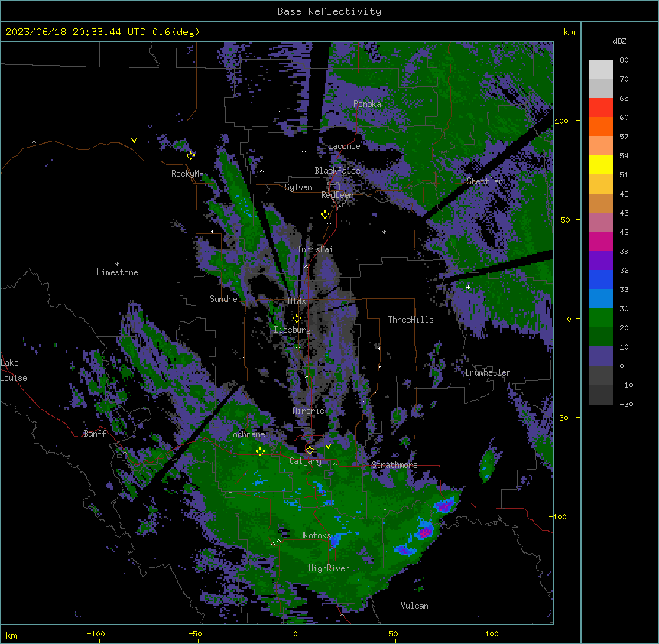Click the -100 tick label on bottom axis
The image size is (659, 644).
click(96, 633)
